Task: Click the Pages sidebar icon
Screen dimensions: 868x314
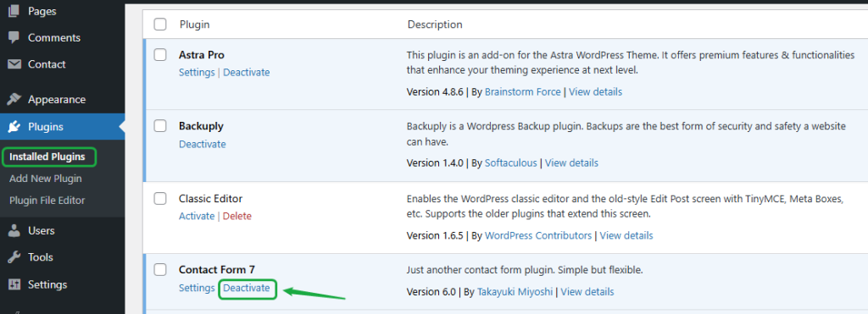Action: click(14, 11)
